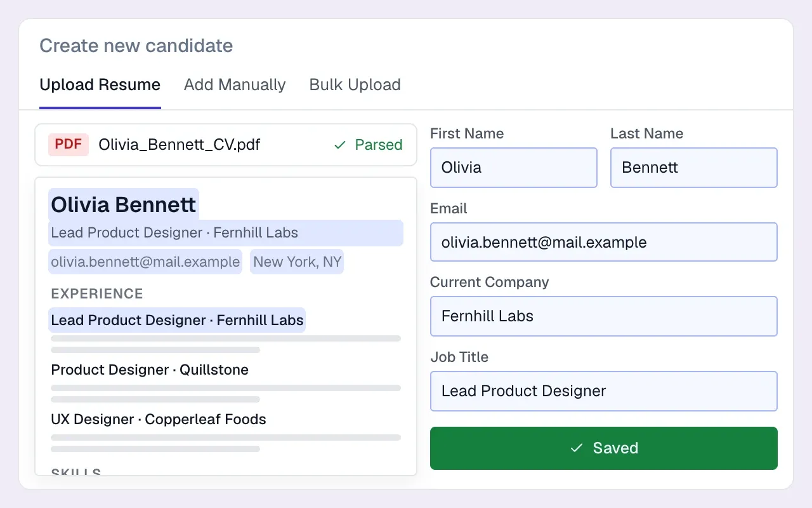Click the First Name label
This screenshot has height=508, width=812.
click(467, 133)
